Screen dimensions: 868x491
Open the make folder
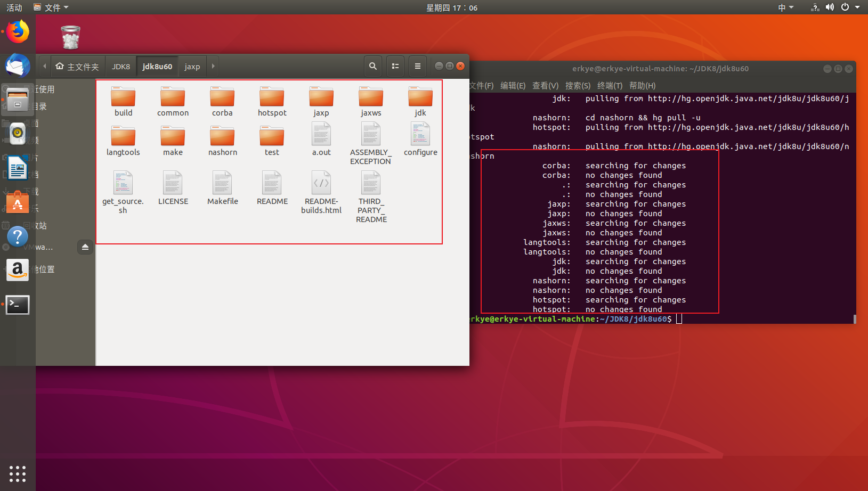[x=173, y=141]
